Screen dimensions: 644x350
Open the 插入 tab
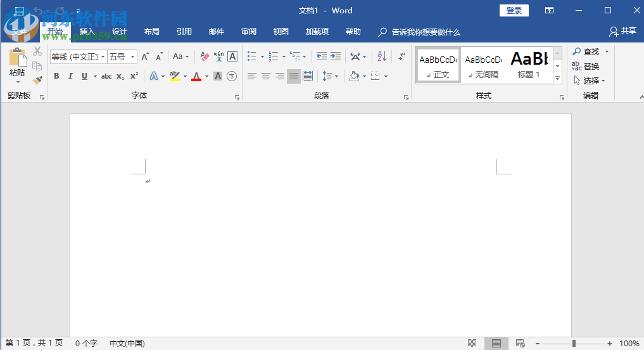pyautogui.click(x=87, y=32)
